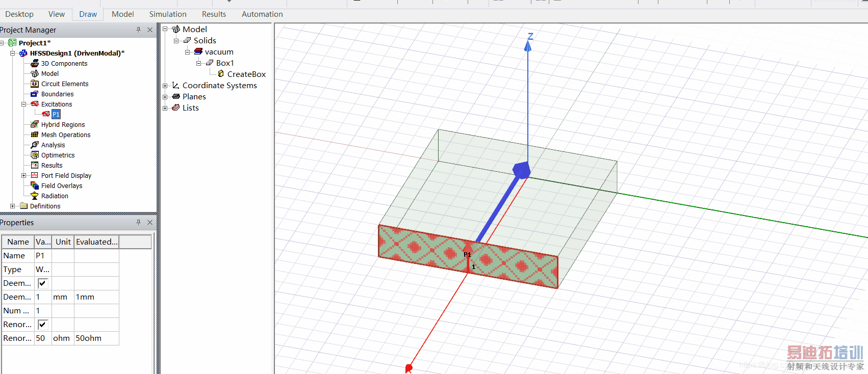Select the Optimetrics icon
The image size is (868, 374).
point(35,155)
